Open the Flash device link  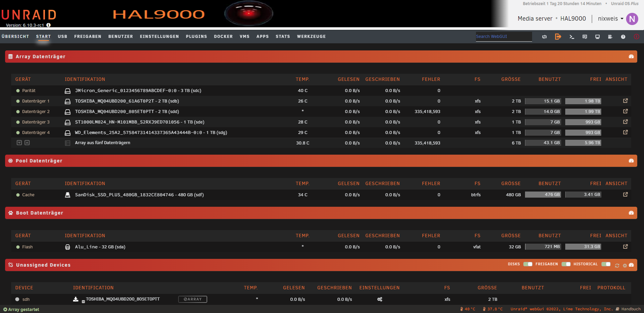pos(27,247)
